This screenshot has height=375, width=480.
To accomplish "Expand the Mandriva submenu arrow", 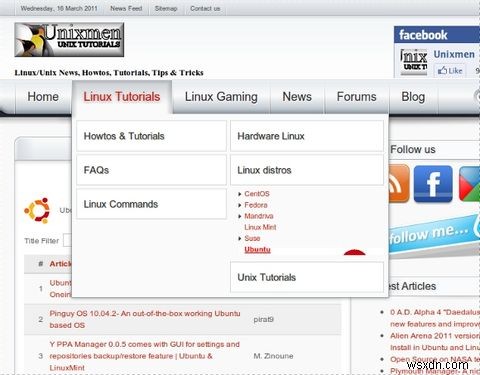I will (240, 216).
